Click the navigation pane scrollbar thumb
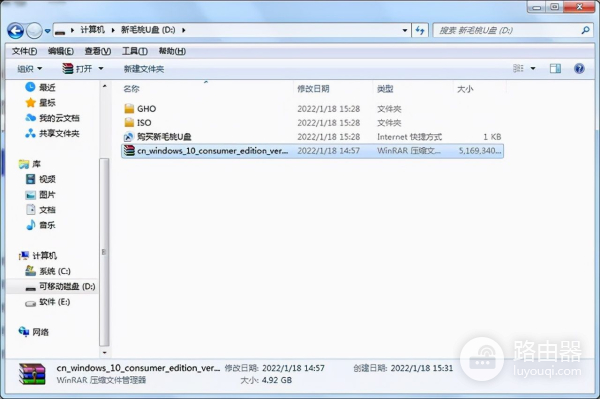The image size is (600, 399). 104,252
